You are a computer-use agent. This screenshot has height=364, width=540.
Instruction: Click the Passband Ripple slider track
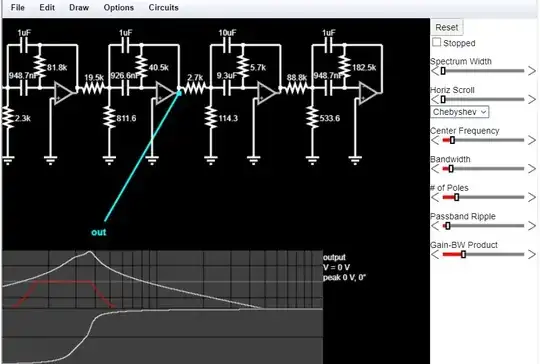tap(483, 226)
